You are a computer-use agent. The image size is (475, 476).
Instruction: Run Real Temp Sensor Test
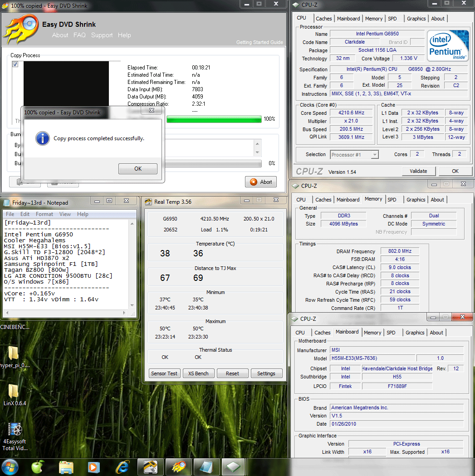point(164,373)
